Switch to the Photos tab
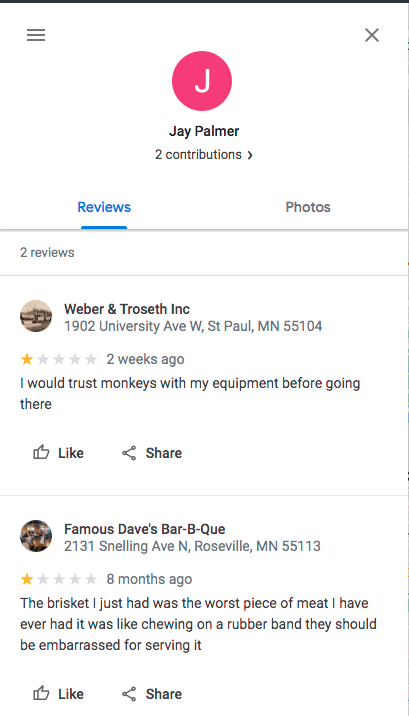Viewport: 409px width, 716px height. (308, 207)
